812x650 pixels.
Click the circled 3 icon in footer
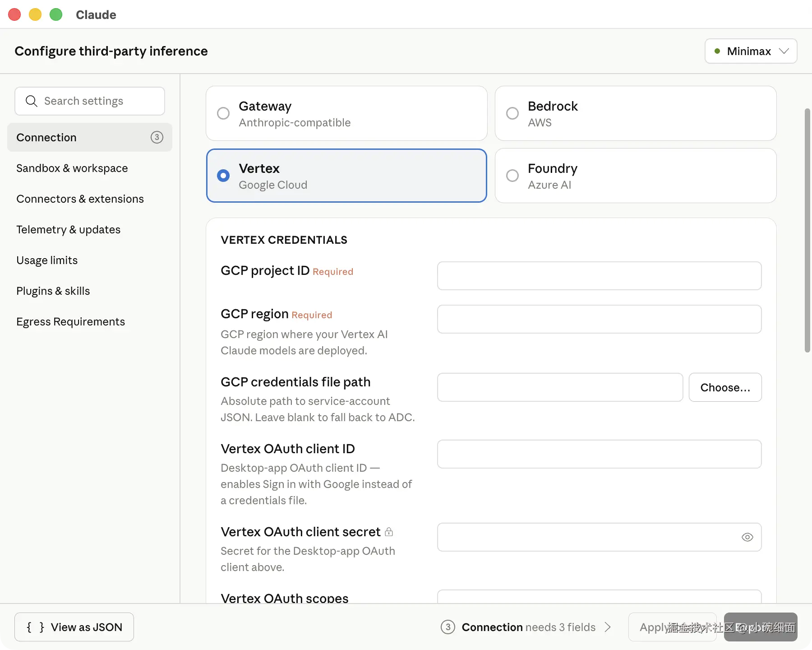[448, 627]
